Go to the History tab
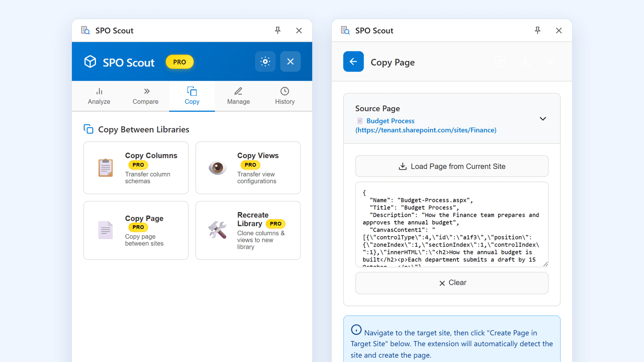 coord(285,96)
